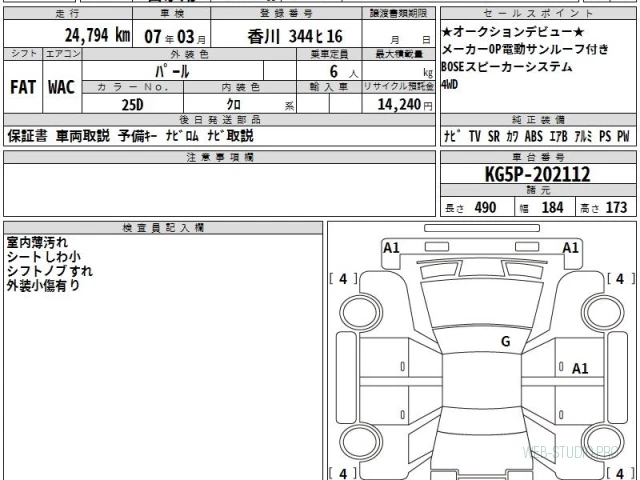Click the アルミ wheels equipment label
Image resolution: width=640 pixels, height=480 pixels.
[x=583, y=136]
